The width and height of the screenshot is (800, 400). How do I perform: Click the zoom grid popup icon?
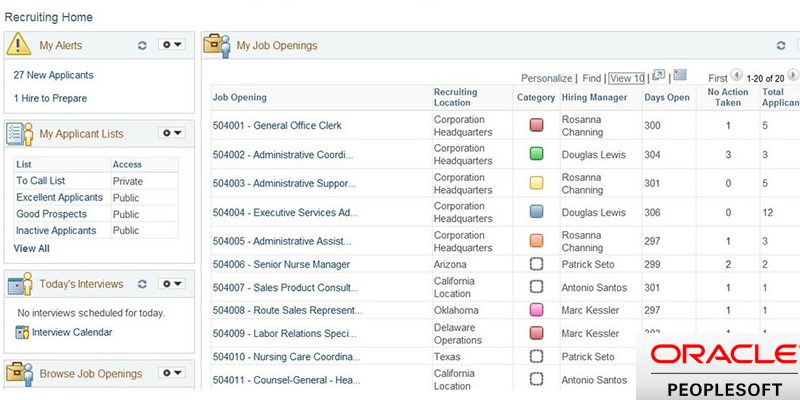click(659, 76)
